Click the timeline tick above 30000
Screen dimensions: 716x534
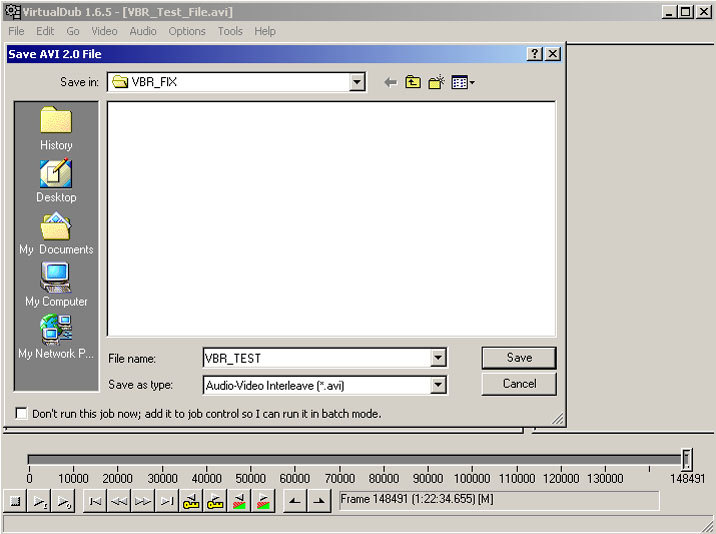click(163, 470)
